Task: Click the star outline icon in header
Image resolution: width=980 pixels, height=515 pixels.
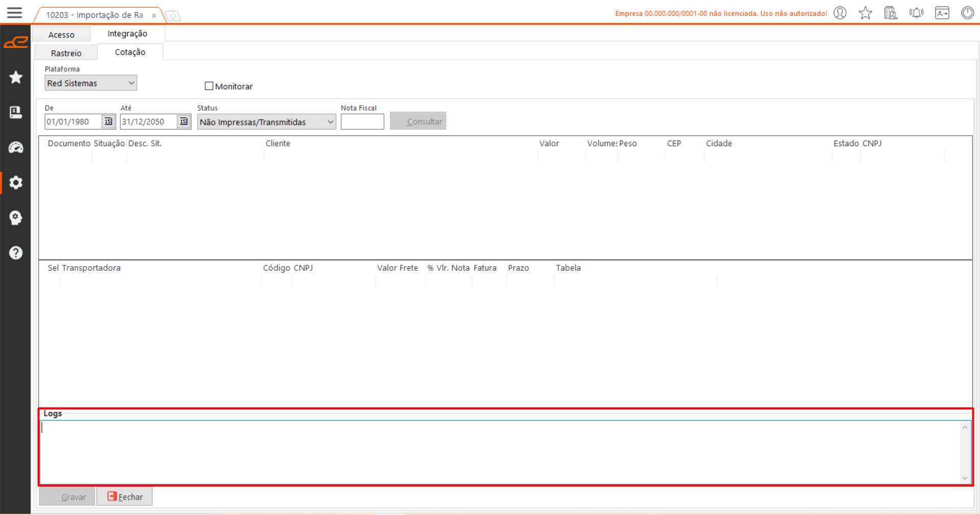Action: 865,13
